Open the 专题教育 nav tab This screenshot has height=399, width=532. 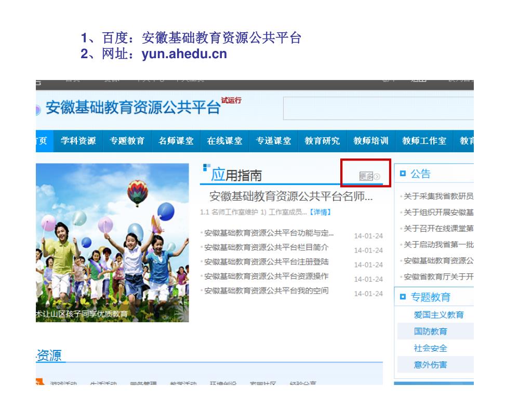tap(127, 141)
